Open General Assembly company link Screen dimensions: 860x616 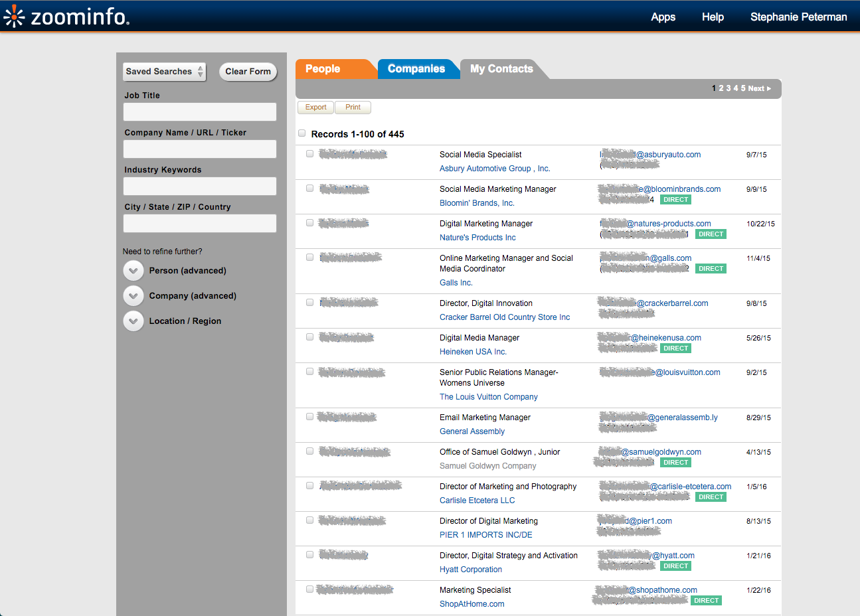point(472,431)
